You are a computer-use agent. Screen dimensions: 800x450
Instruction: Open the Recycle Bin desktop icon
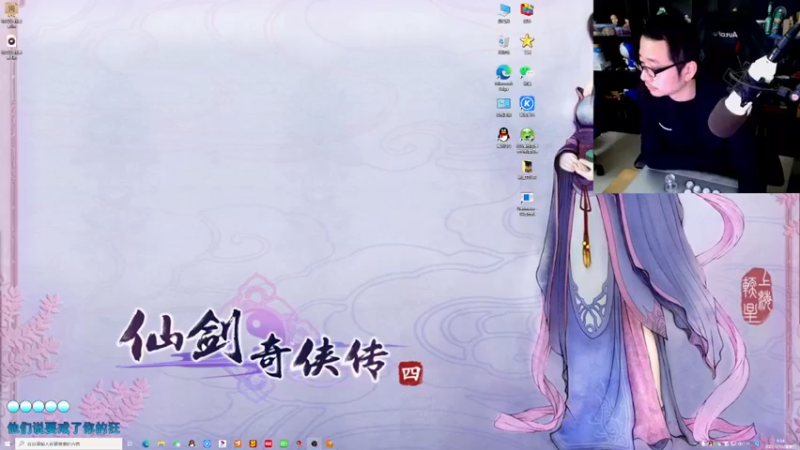pyautogui.click(x=504, y=44)
